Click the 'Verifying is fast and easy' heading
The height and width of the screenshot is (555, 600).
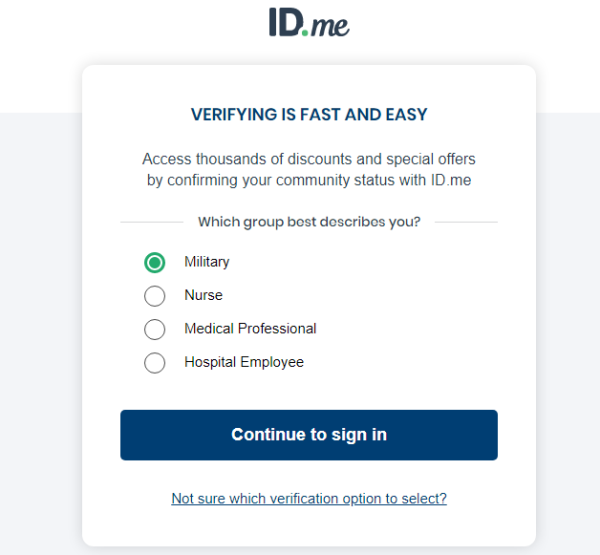[308, 115]
